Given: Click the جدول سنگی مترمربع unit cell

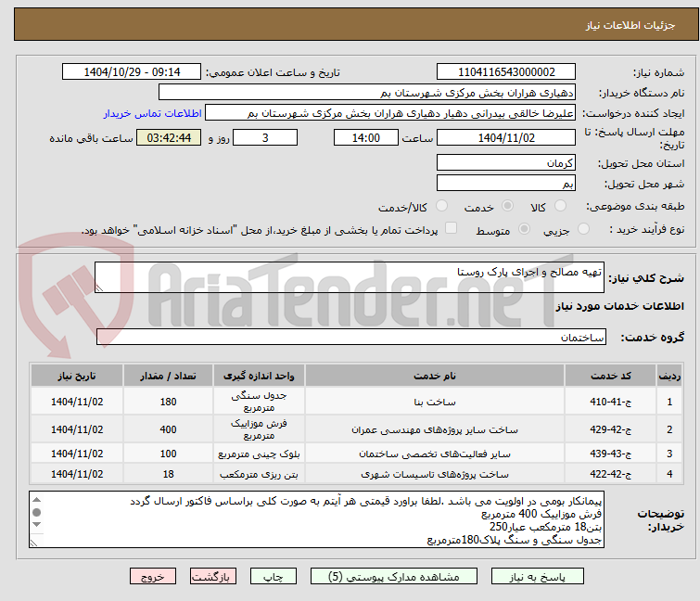Looking at the screenshot, I should pyautogui.click(x=259, y=402).
